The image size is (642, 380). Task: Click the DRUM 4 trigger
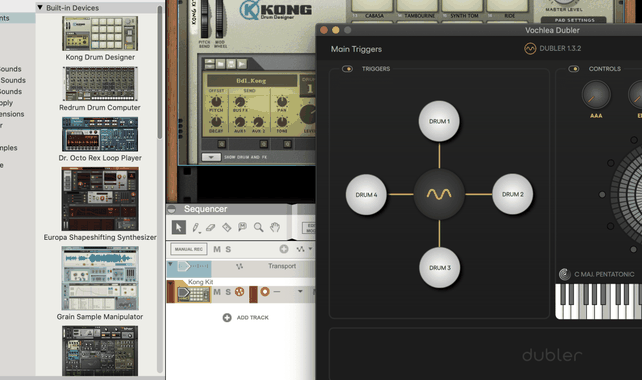[x=366, y=195]
